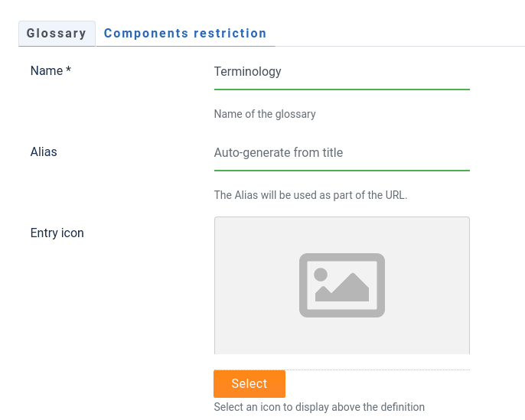Click the 'Auto-generate from title' placeholder text
The width and height of the screenshot is (525, 420).
pyautogui.click(x=279, y=153)
